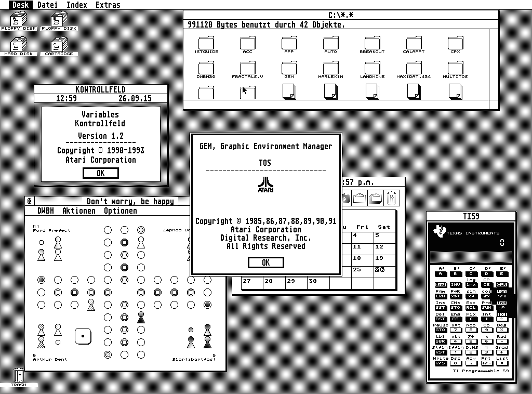This screenshot has height=394, width=532.
Task: Click the RST key on the calculator
Action: pos(441,352)
